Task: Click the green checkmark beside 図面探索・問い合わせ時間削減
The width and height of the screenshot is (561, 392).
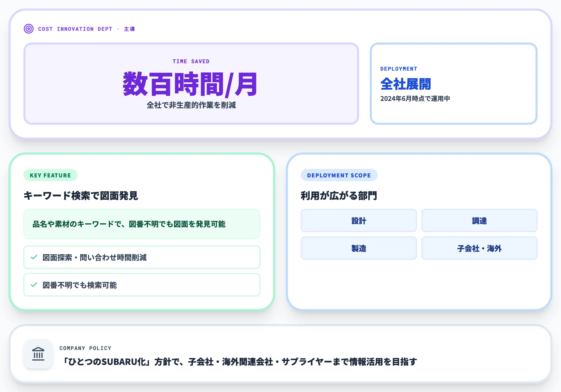Action: 34,257
